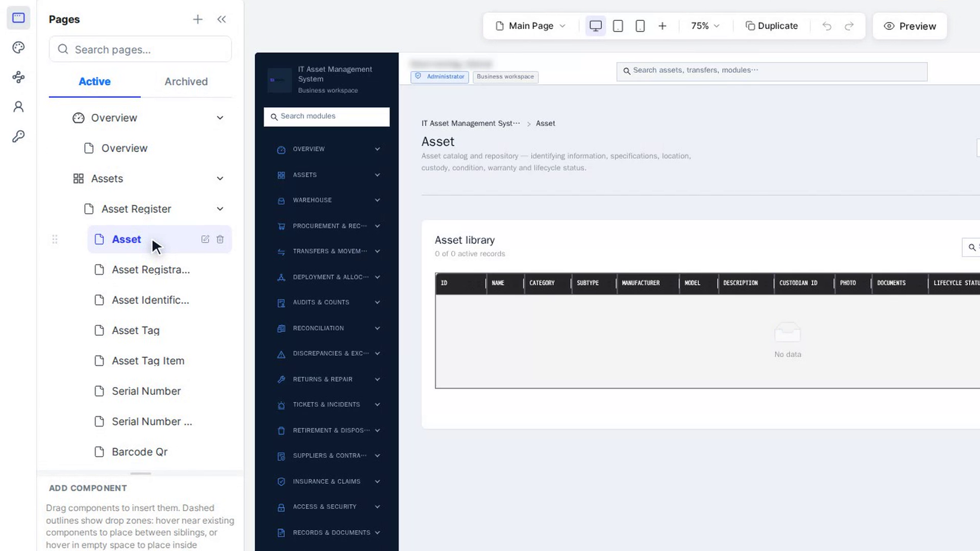The height and width of the screenshot is (551, 980).
Task: Click the Preview button
Action: coord(910,26)
